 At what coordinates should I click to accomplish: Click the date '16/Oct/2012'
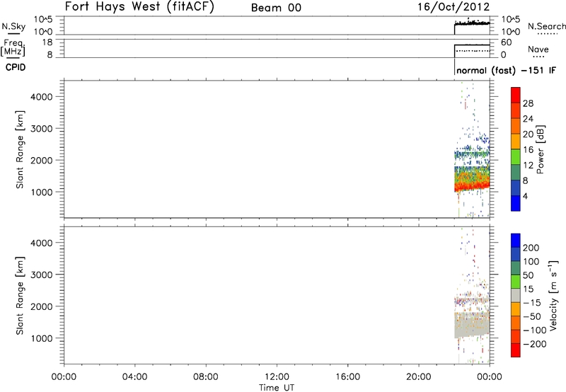(454, 7)
